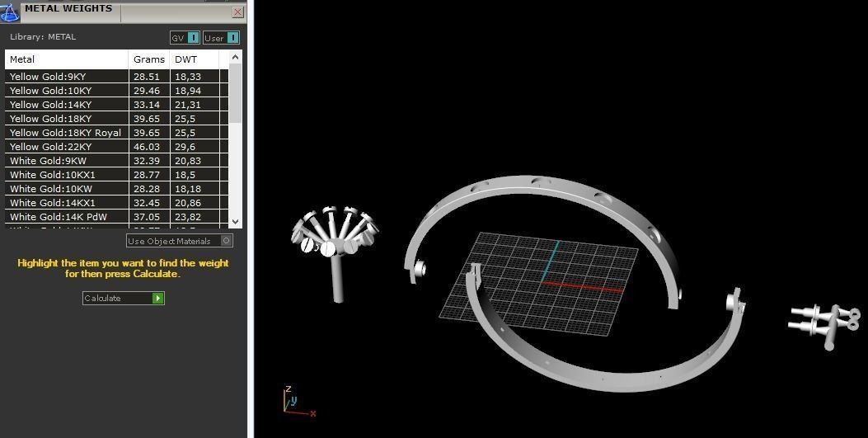This screenshot has height=438, width=868.
Task: Click the Grams column header
Action: (x=149, y=59)
